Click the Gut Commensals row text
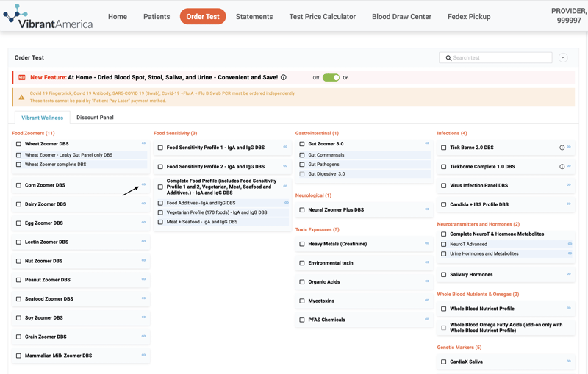This screenshot has height=374, width=588. [326, 155]
